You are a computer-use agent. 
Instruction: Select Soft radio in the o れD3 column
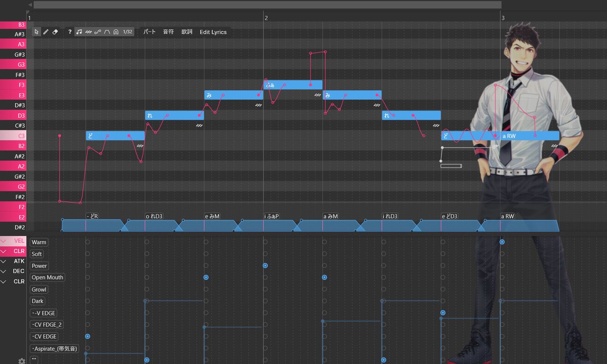tap(147, 254)
